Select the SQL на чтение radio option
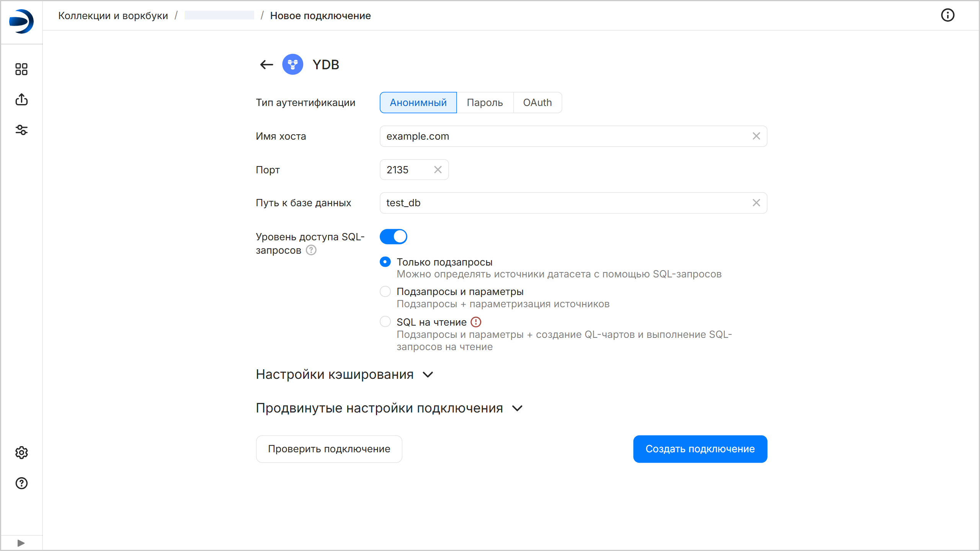Viewport: 980px width, 551px height. click(x=385, y=321)
